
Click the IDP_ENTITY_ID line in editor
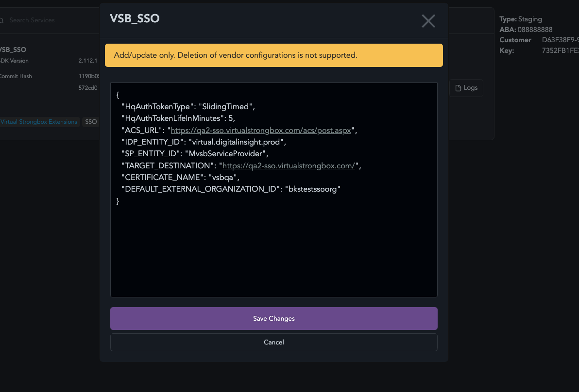[x=204, y=142]
